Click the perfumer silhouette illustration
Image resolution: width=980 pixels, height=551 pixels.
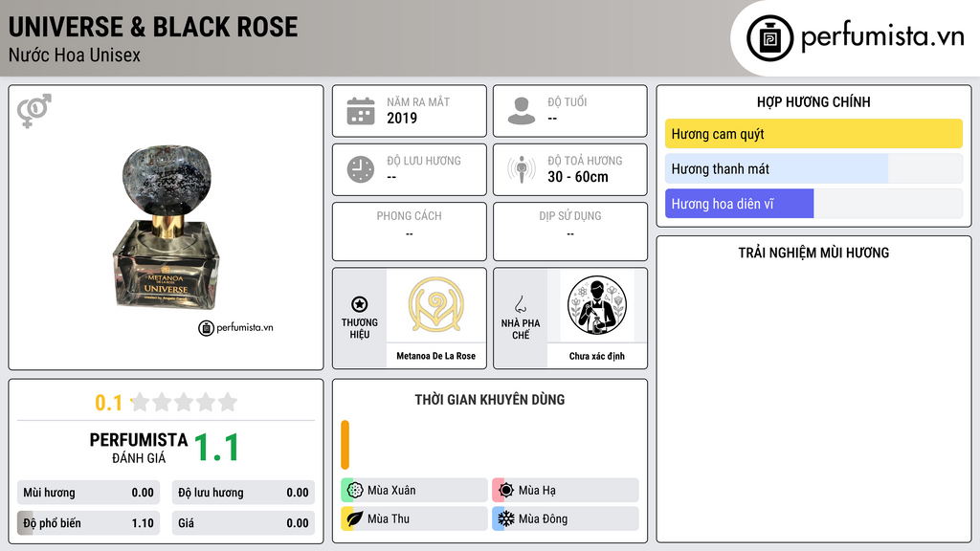coord(597,305)
